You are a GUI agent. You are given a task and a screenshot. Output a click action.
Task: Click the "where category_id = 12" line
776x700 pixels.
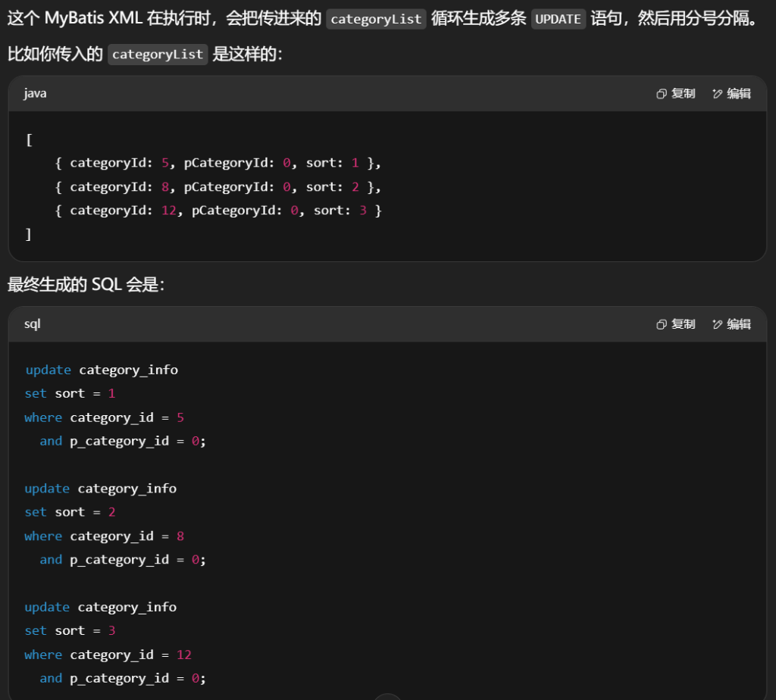(x=108, y=655)
